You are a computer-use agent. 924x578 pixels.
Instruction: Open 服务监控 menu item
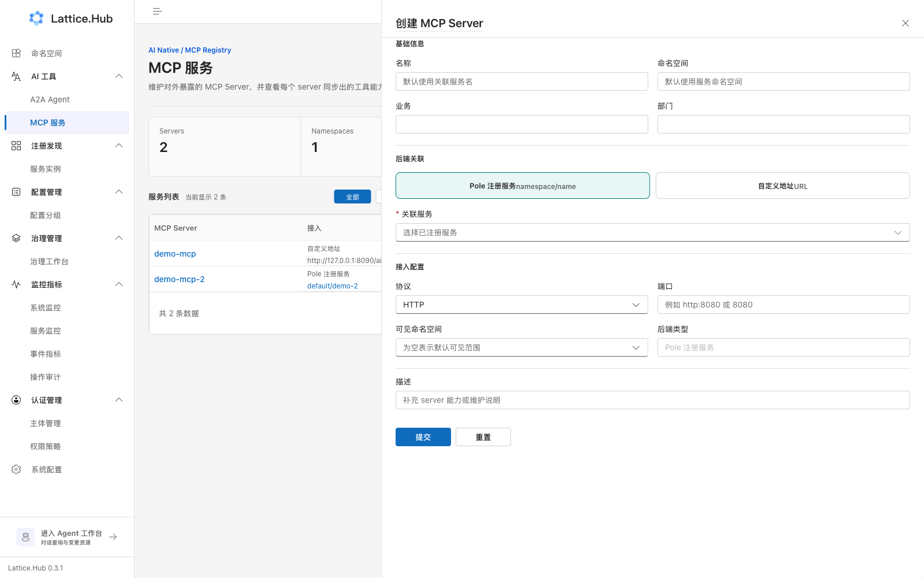(x=67, y=331)
